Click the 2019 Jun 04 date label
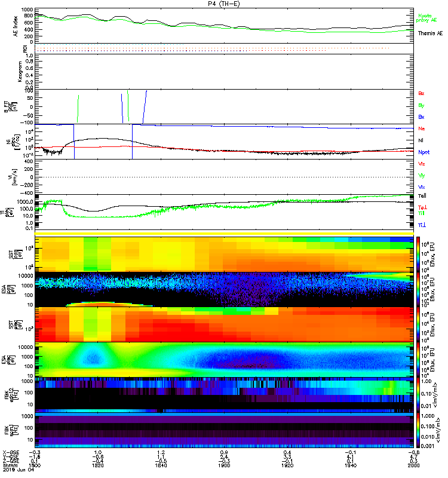 click(19, 470)
